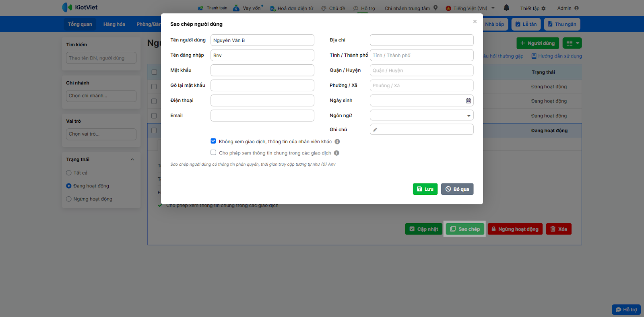The width and height of the screenshot is (644, 317).
Task: Show info for Cho phép xem thông tin option
Action: pyautogui.click(x=336, y=153)
